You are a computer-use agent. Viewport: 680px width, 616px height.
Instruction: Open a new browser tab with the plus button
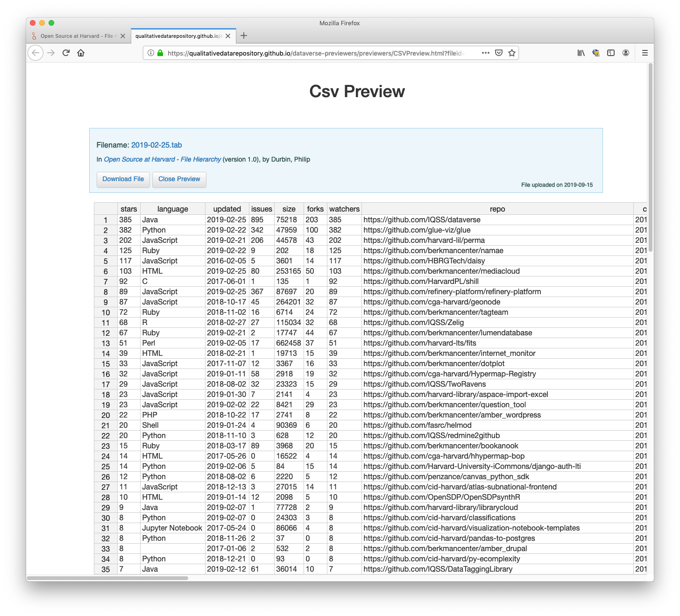point(244,35)
